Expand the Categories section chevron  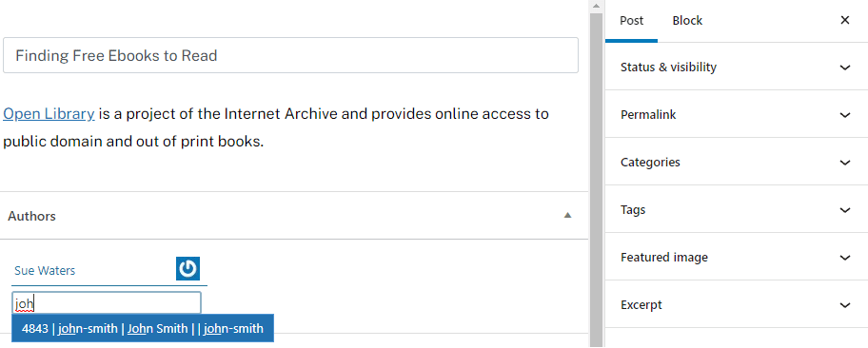(x=845, y=163)
